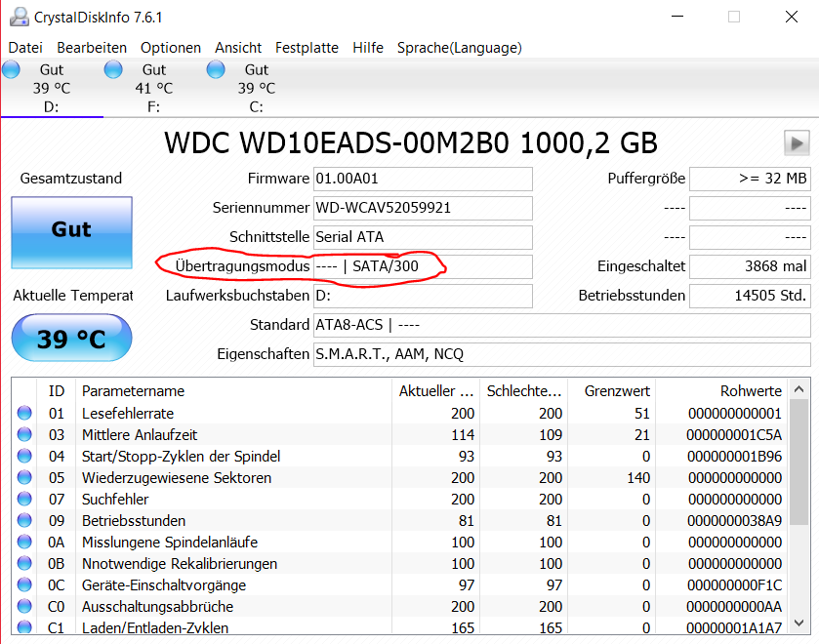819x644 pixels.
Task: Click status dot of Mittlere Anlaufzeit row
Action: tap(24, 434)
